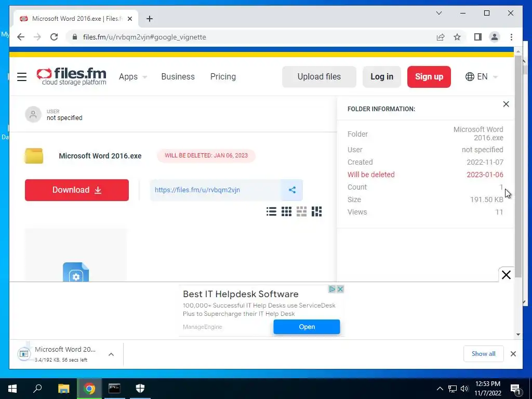Click the Will be deleted Jan 06 badge

click(x=206, y=155)
